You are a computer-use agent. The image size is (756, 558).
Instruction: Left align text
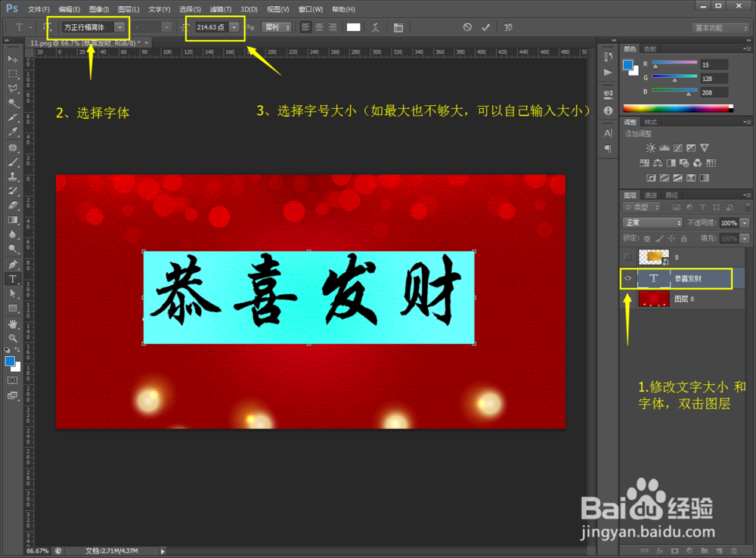pyautogui.click(x=305, y=27)
